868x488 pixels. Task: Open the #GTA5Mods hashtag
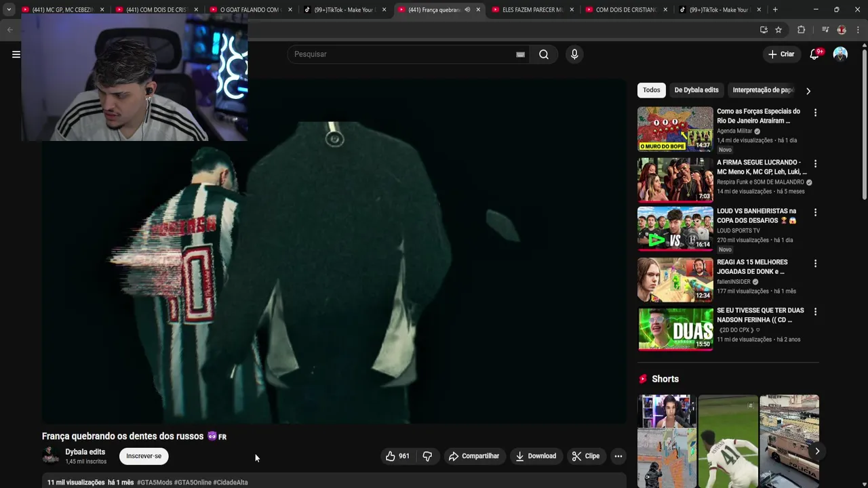155,483
